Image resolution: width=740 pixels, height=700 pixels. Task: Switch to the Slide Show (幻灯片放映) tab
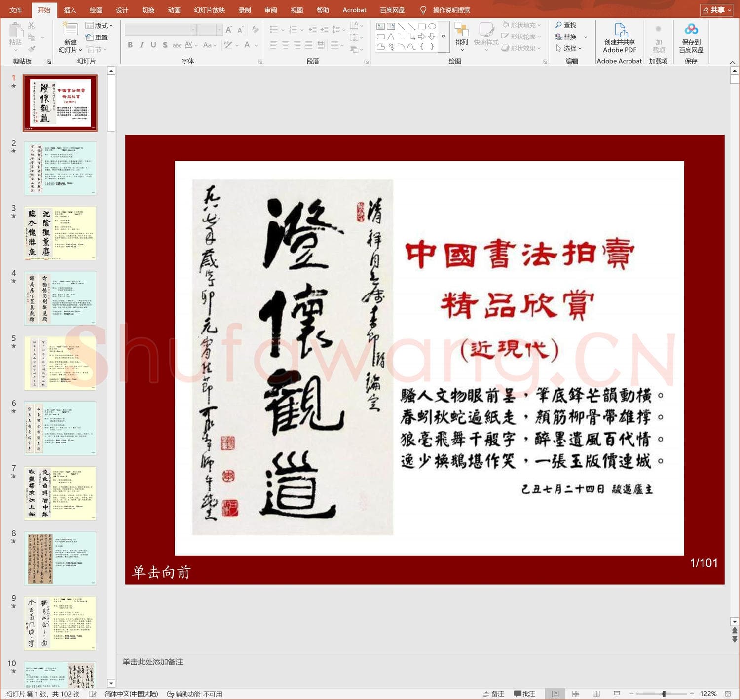tap(209, 10)
